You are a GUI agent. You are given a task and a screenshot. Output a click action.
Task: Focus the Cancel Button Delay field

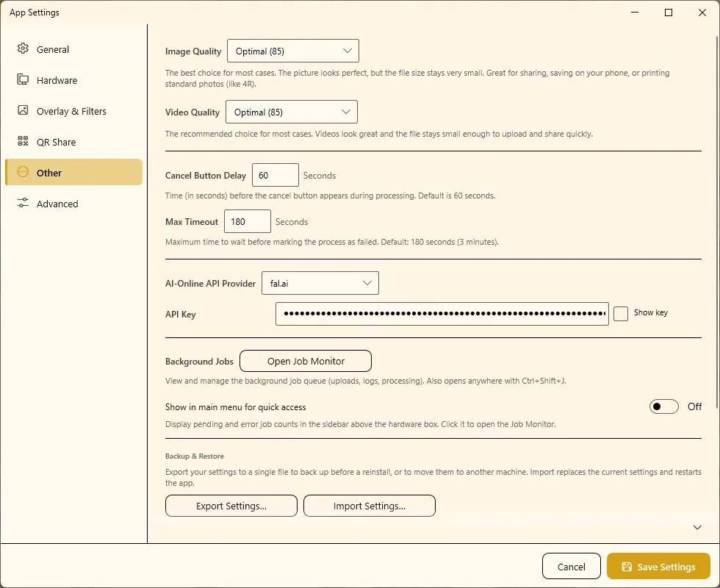tap(276, 175)
